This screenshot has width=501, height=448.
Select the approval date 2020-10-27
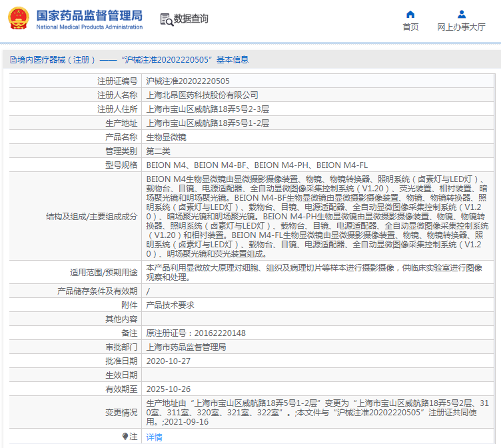(168, 361)
